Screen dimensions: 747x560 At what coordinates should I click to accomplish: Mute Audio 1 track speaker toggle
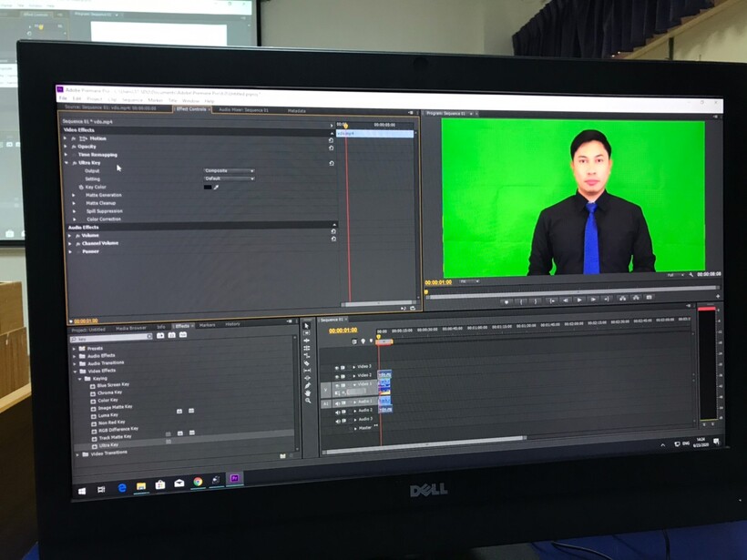337,402
